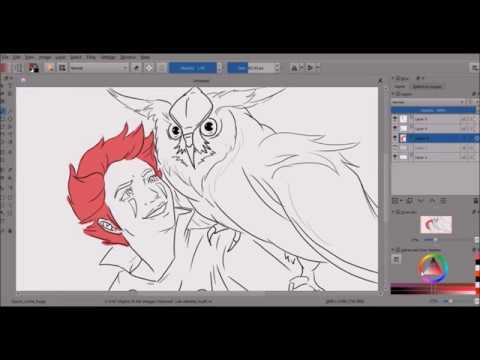480x360 pixels.
Task: Toggle preserve alpha button
Action: [149, 68]
